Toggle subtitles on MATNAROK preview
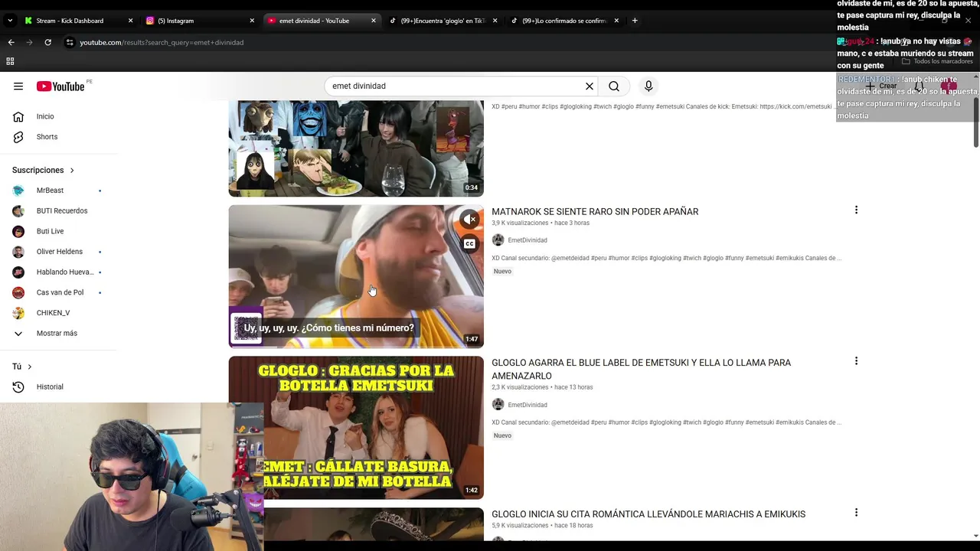The width and height of the screenshot is (980, 551). 469,244
